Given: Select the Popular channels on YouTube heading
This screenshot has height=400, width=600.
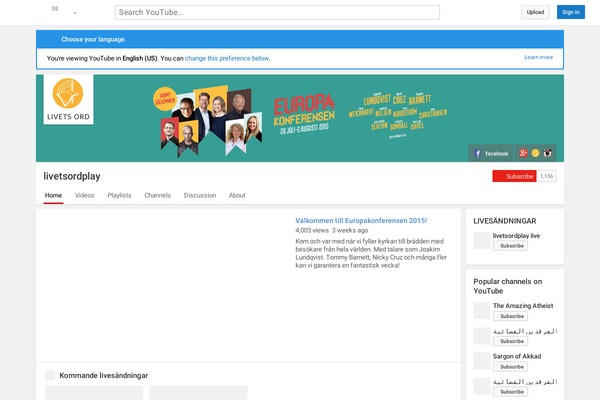Looking at the screenshot, I should tap(508, 286).
